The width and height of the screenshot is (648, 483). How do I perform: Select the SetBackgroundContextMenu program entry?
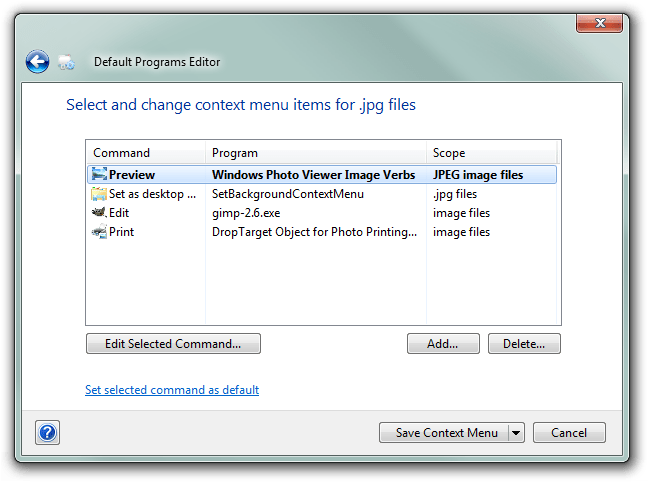coord(288,194)
